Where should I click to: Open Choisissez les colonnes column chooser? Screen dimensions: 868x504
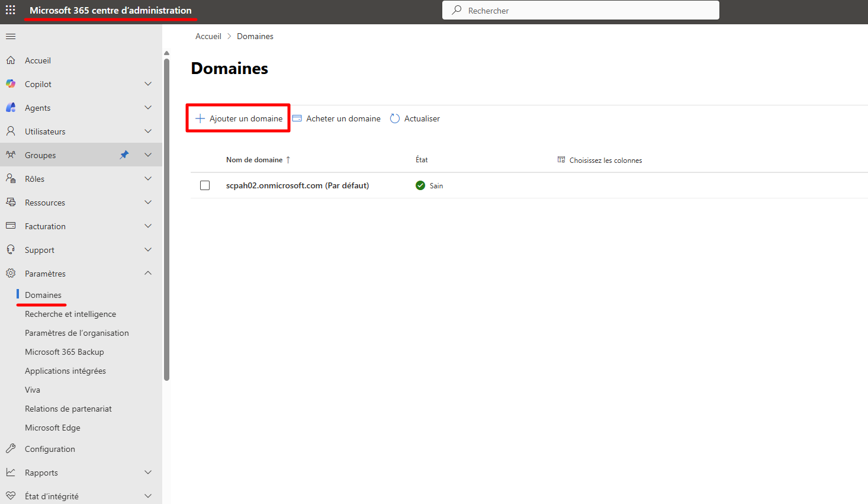[600, 160]
